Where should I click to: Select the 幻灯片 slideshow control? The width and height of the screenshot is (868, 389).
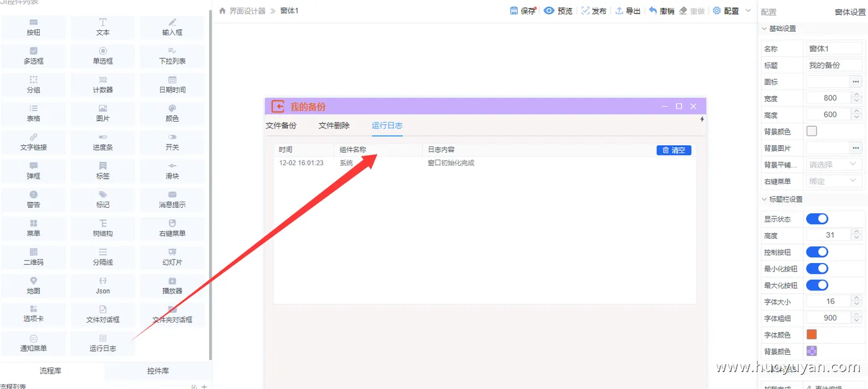click(x=172, y=257)
